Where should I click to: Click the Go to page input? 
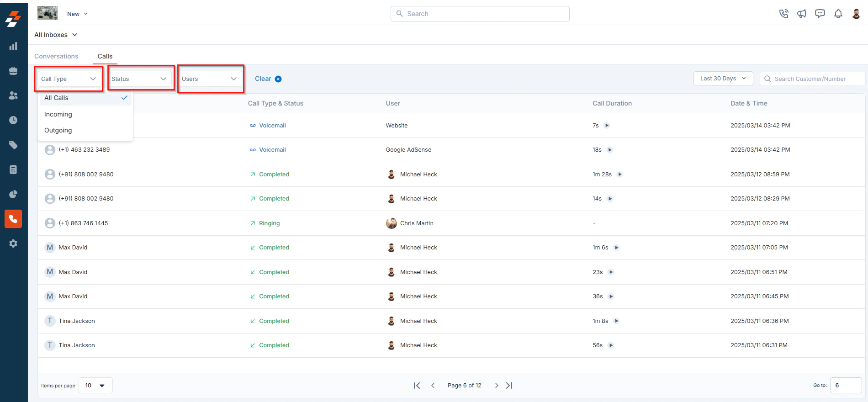pyautogui.click(x=846, y=386)
